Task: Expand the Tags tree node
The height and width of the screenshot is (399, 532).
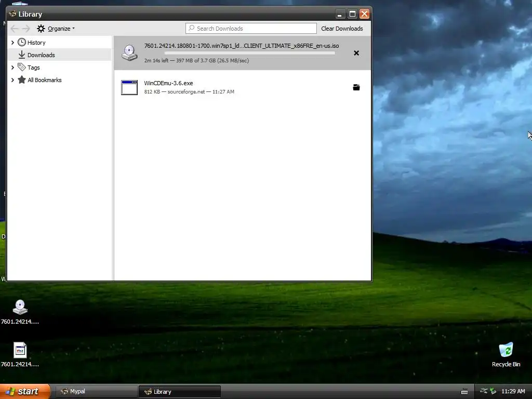Action: pyautogui.click(x=12, y=68)
